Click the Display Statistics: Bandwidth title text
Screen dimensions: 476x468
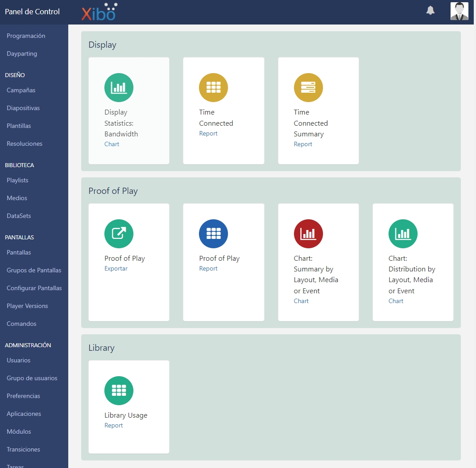pos(121,123)
